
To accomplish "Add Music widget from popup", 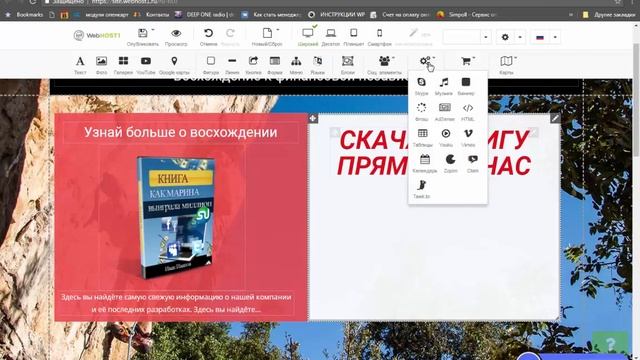I will pos(444,86).
